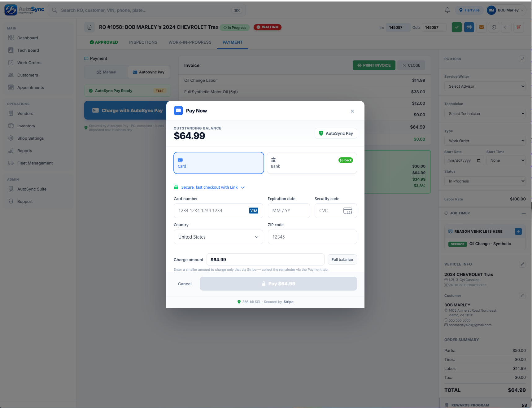Switch to AutoSync Pay mode
Screen dimensions: 532x408
[149, 72]
